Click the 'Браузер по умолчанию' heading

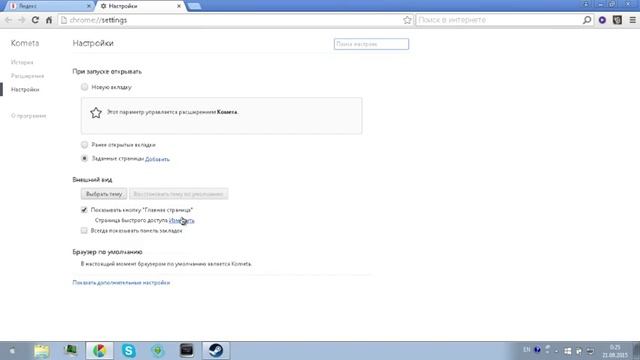click(107, 252)
